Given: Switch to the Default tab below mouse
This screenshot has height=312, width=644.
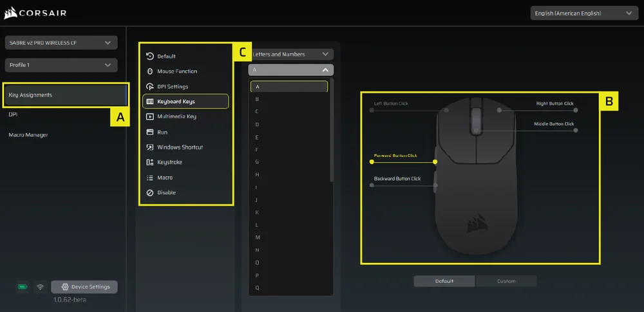Looking at the screenshot, I should coord(444,281).
